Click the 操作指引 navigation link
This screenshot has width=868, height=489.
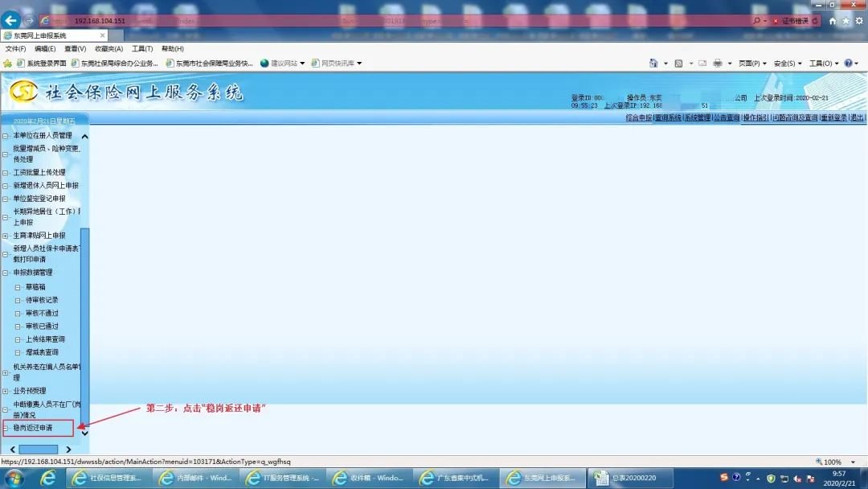755,117
